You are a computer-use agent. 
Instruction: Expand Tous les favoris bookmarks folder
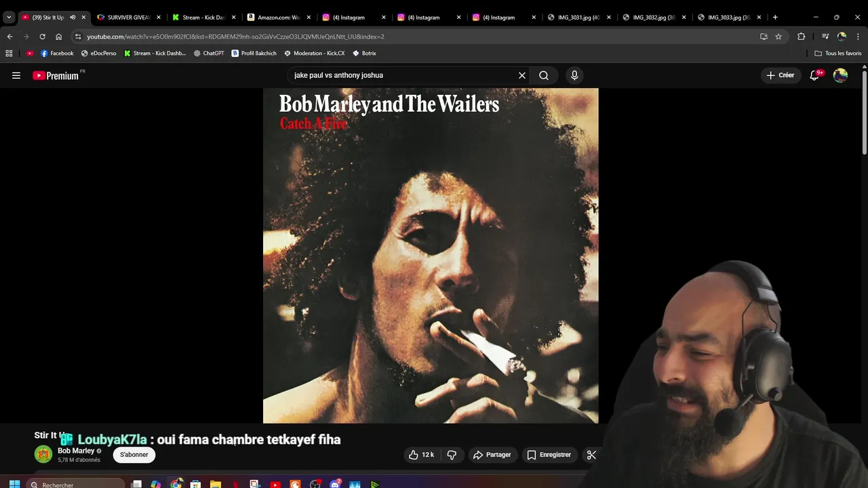pos(837,53)
